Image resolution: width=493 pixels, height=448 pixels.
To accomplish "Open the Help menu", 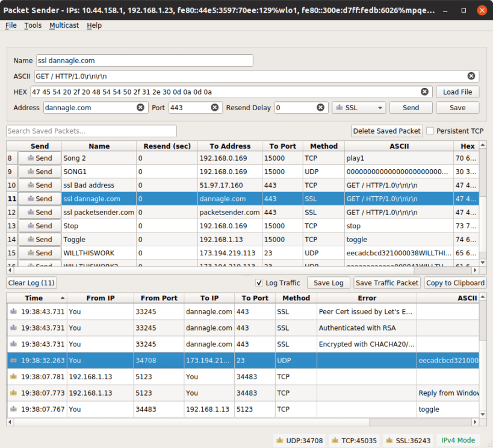I will tap(95, 25).
